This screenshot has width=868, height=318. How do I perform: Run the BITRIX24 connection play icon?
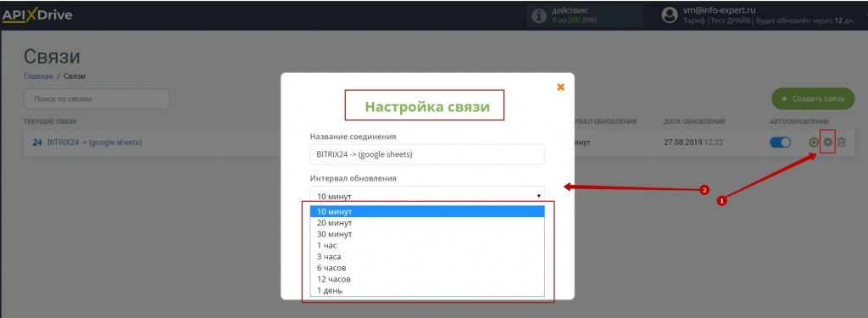pos(813,142)
